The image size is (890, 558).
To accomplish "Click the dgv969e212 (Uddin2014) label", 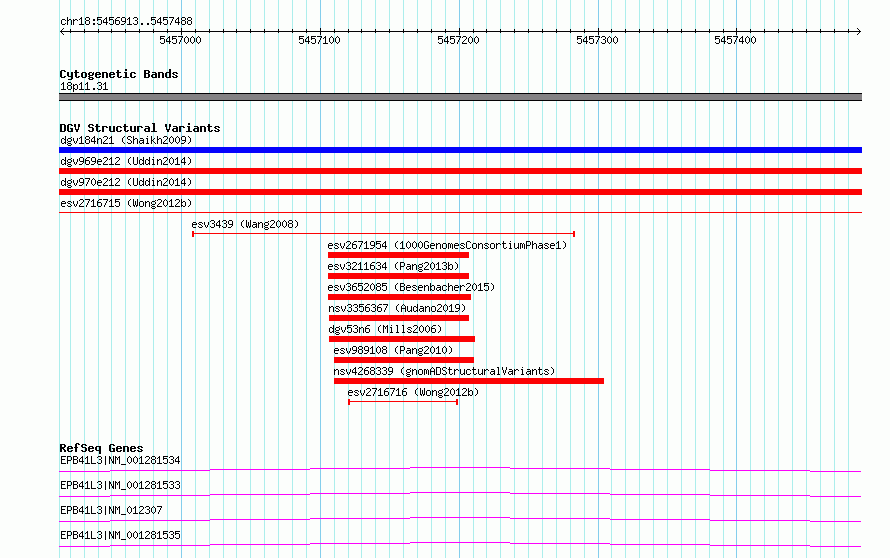I will pos(126,161).
